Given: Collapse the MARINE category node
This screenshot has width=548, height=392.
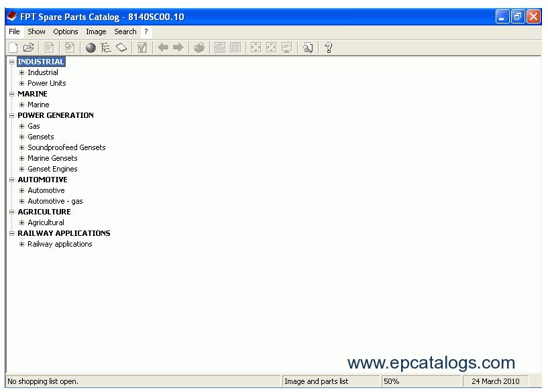Looking at the screenshot, I should [11, 94].
